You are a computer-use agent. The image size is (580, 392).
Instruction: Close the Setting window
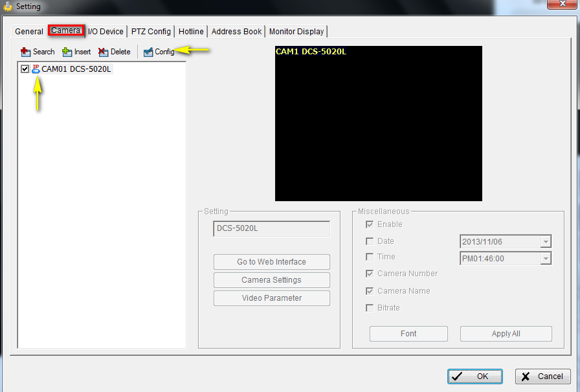tap(563, 4)
